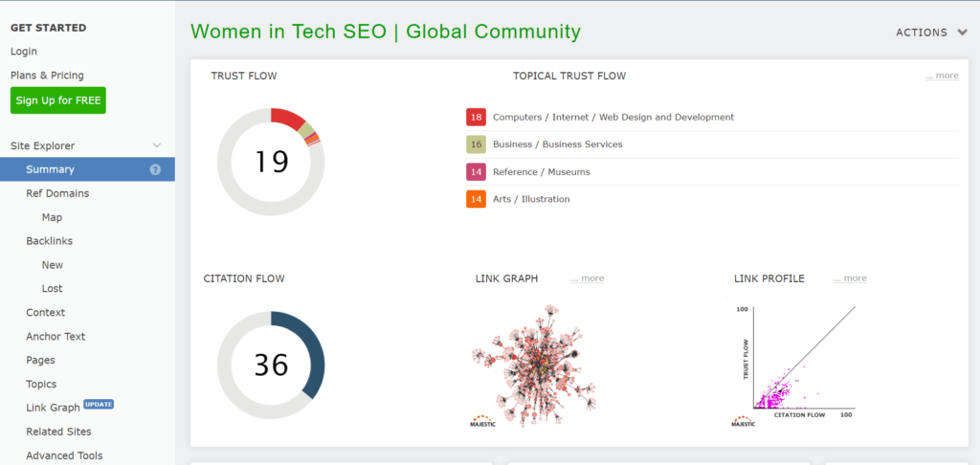Image resolution: width=980 pixels, height=465 pixels.
Task: View Lost backlinks
Action: 53,289
